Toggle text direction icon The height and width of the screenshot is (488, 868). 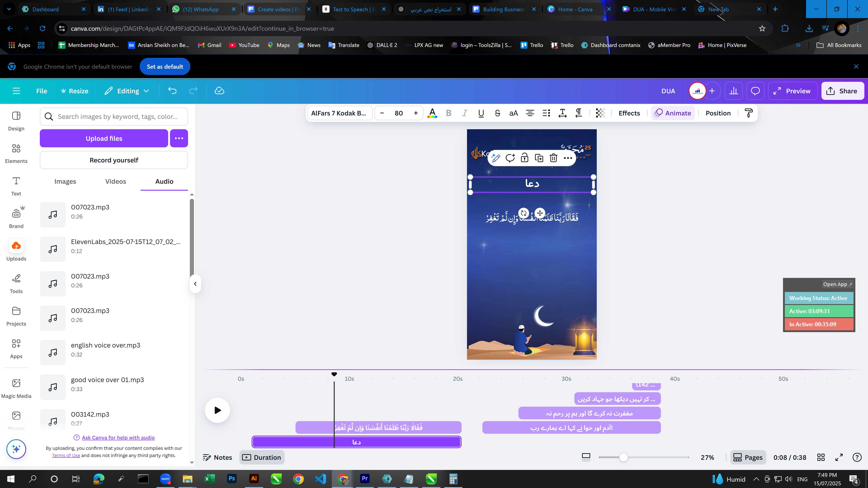pyautogui.click(x=579, y=113)
